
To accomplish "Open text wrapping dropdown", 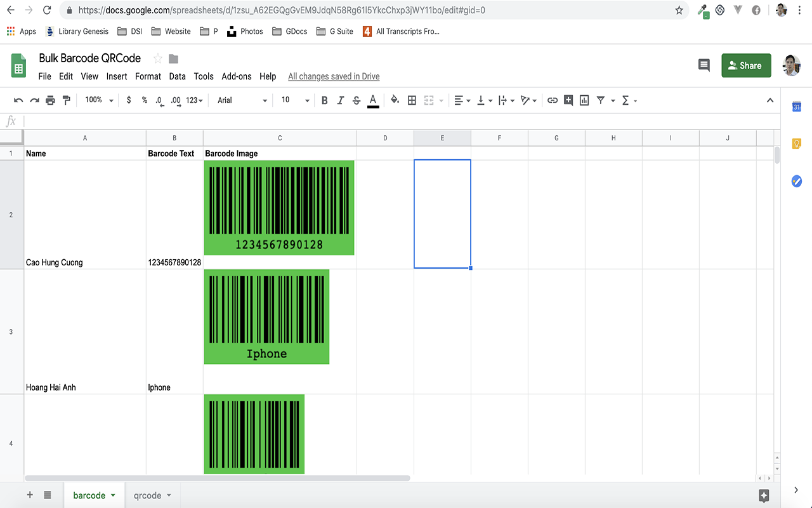I will (506, 100).
